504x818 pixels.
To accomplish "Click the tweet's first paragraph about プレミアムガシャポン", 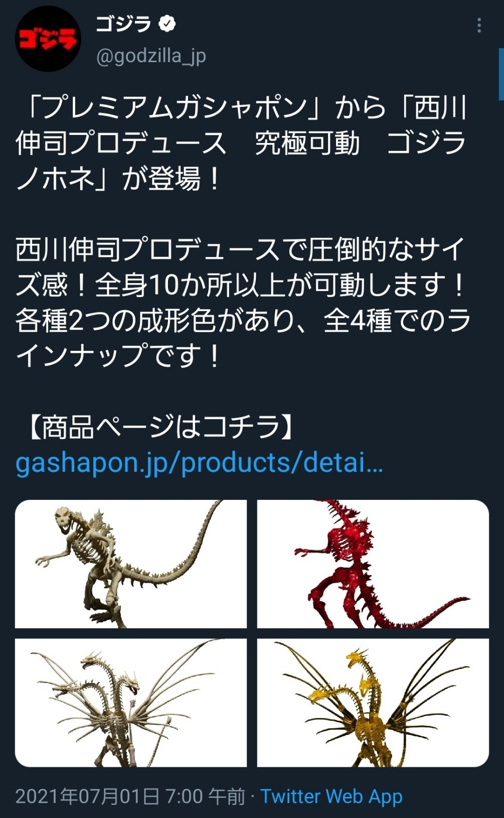I will point(242,143).
